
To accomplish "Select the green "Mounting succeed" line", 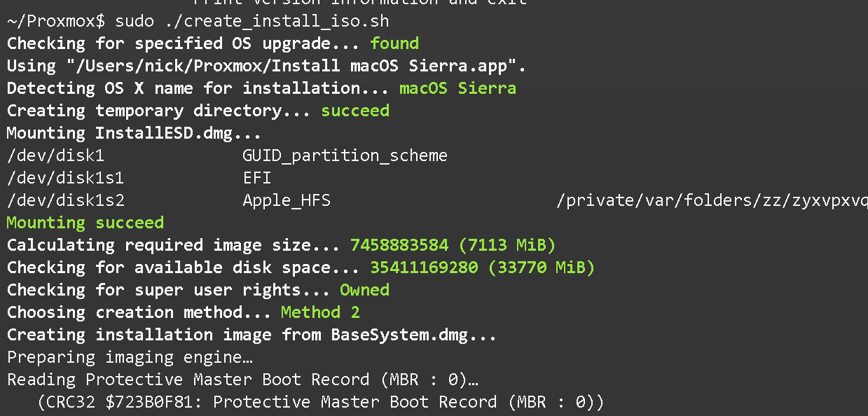I will (85, 223).
